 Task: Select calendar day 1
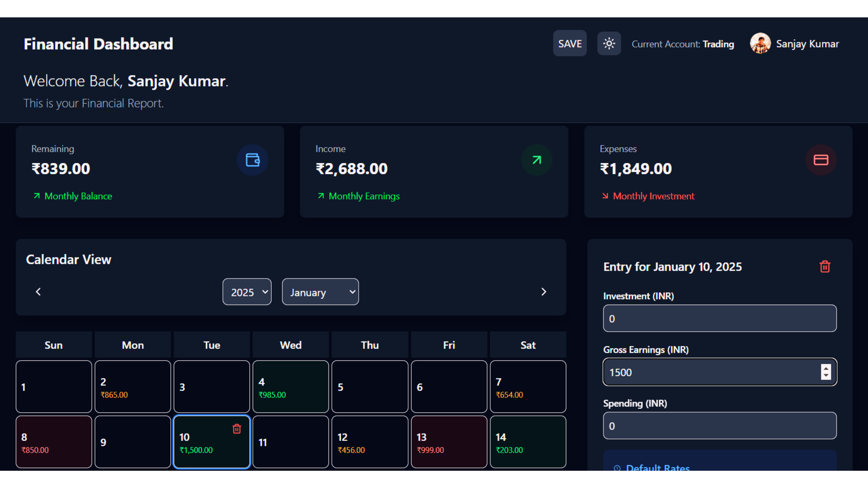(x=54, y=387)
